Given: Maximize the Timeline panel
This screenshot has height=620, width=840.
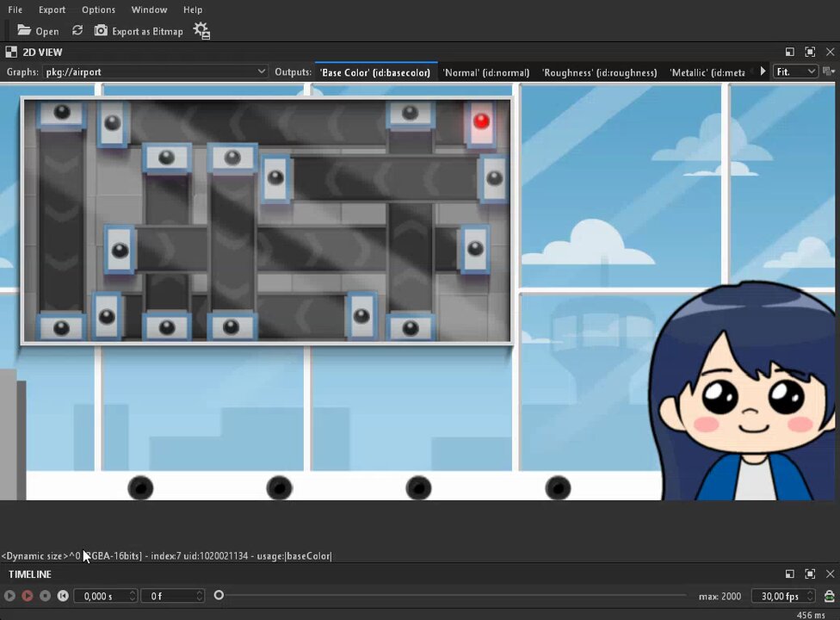Looking at the screenshot, I should pyautogui.click(x=810, y=573).
